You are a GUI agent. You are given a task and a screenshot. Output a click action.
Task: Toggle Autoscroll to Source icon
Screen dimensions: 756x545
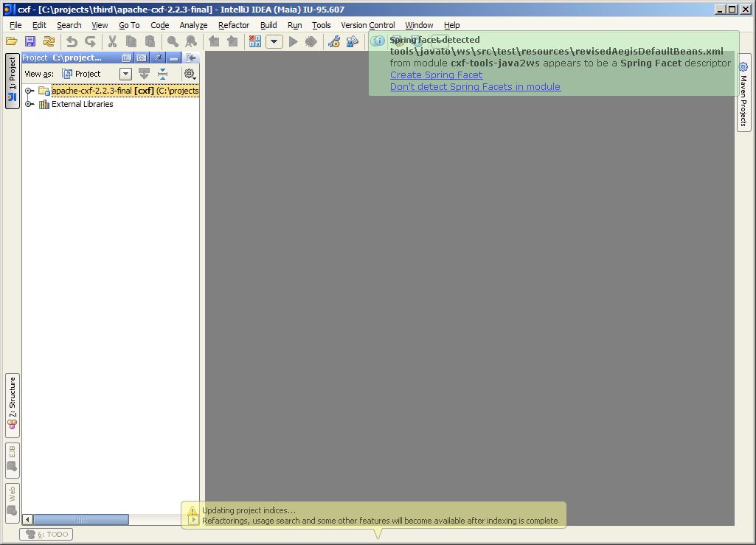point(144,74)
